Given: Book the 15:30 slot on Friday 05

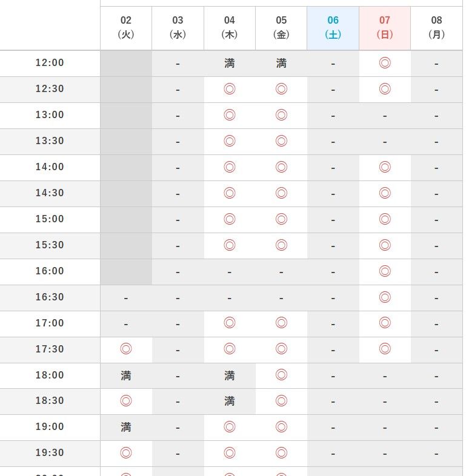Looking at the screenshot, I should pos(281,245).
